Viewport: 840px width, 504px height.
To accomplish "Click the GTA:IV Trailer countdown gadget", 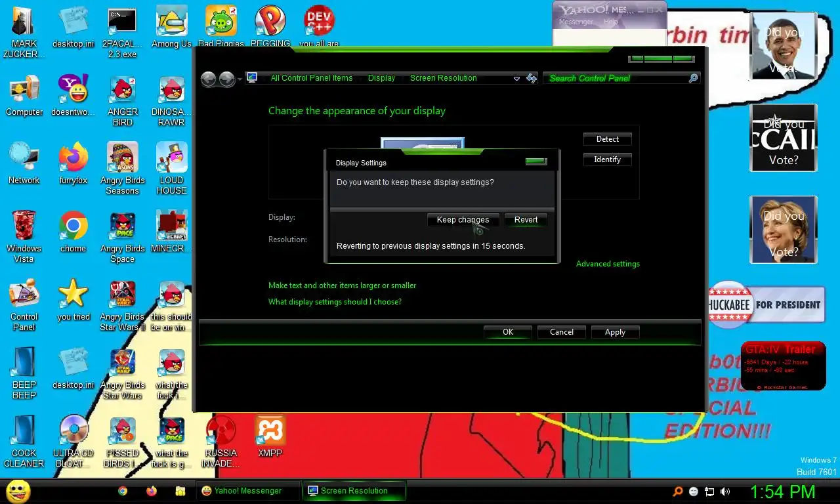I will point(784,366).
